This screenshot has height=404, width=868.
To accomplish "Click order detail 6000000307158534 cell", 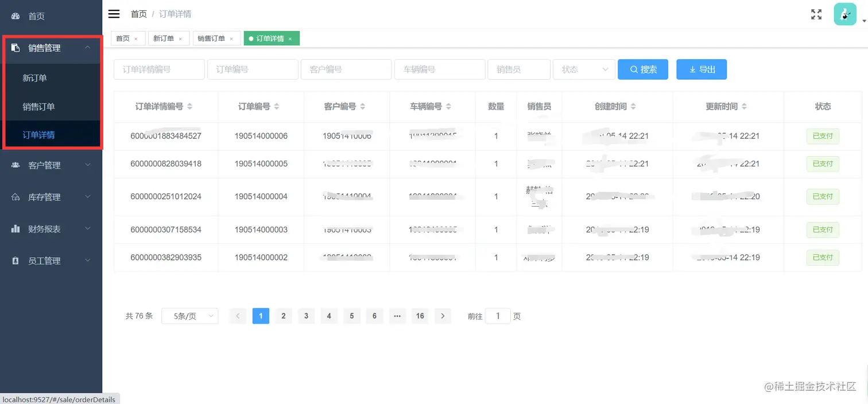I will [x=166, y=230].
